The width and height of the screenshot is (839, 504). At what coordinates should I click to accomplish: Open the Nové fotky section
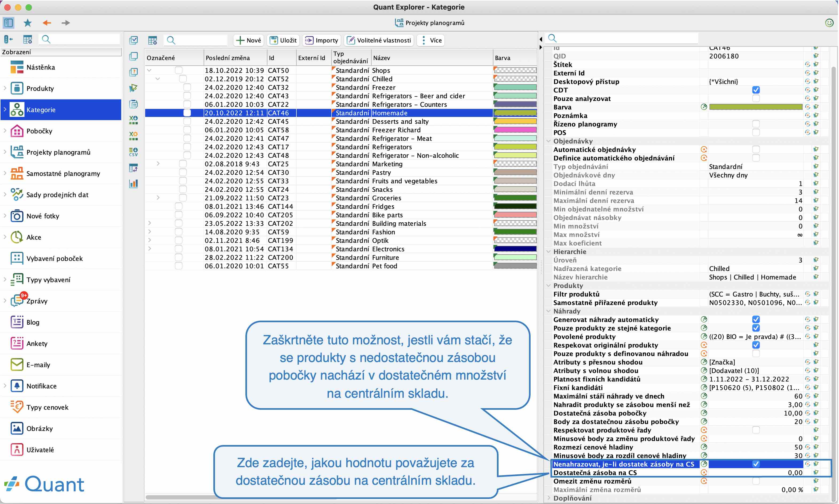[61, 216]
